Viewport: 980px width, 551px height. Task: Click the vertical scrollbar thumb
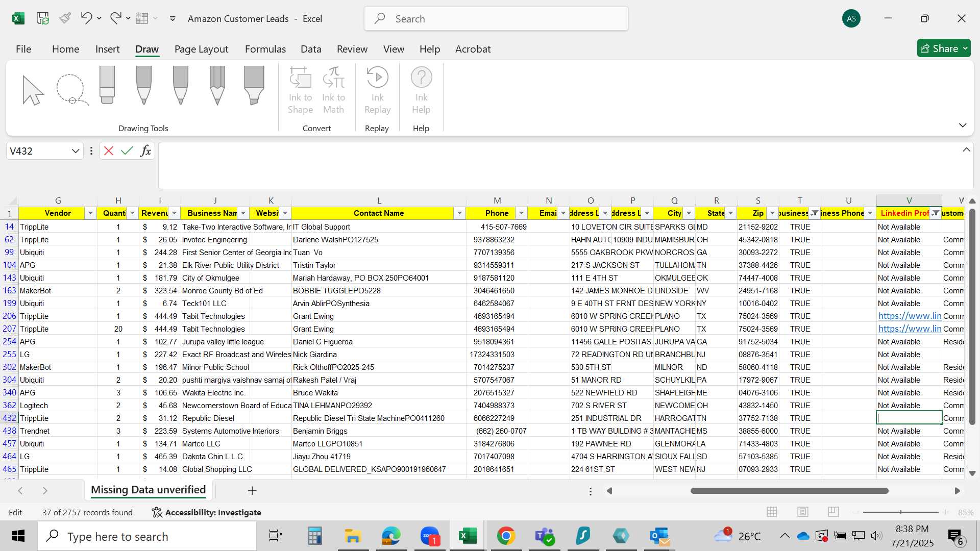(972, 317)
